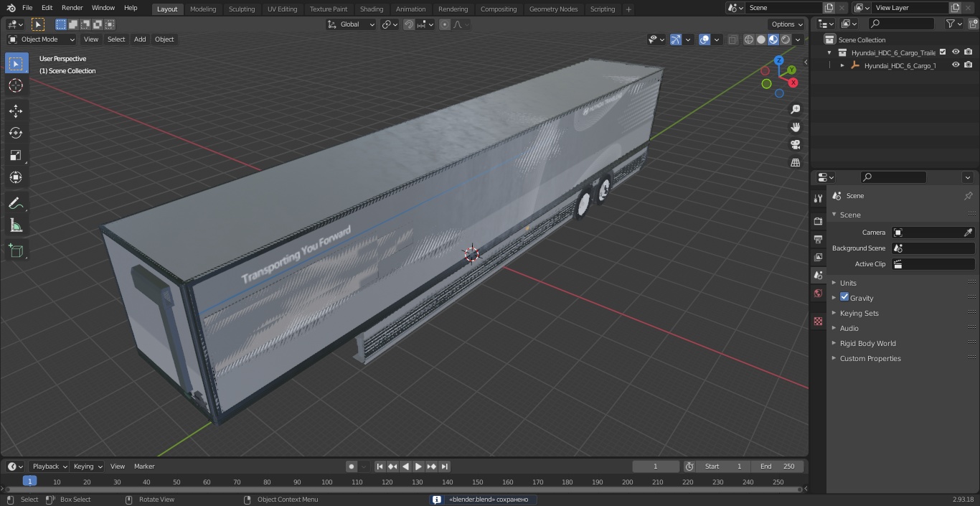
Task: Open the Global orientation dropdown
Action: click(x=352, y=24)
